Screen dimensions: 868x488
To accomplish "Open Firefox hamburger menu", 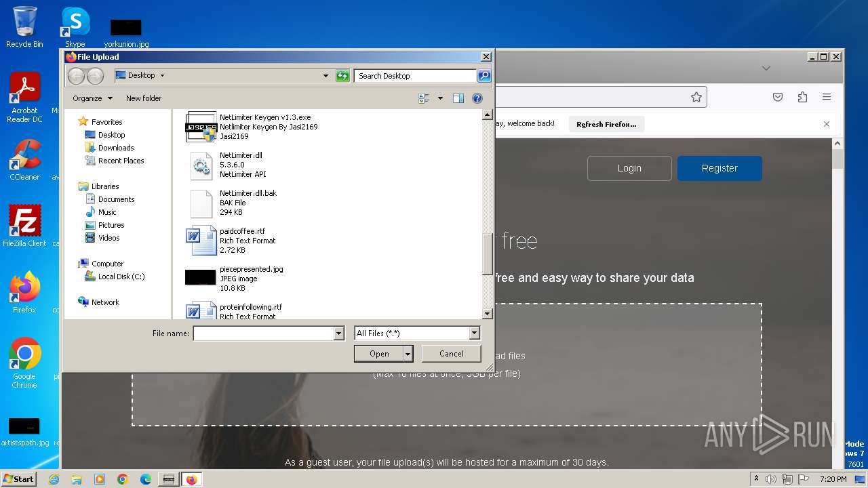I will click(x=827, y=97).
